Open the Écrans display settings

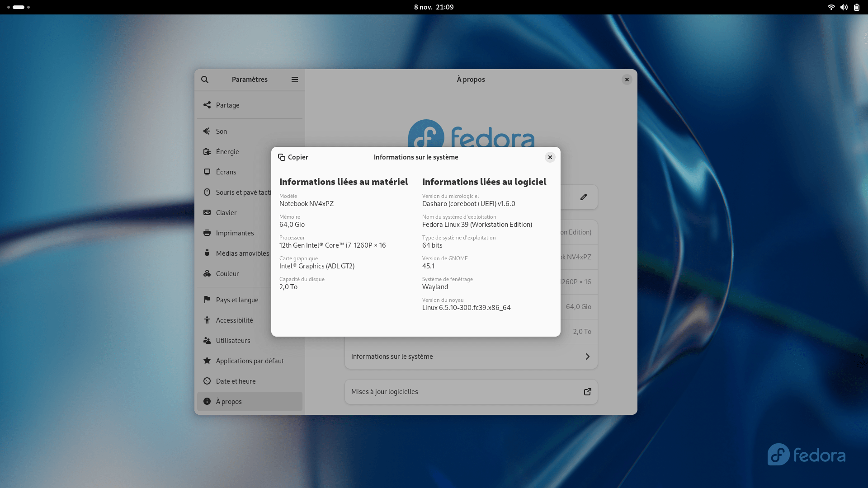tap(226, 172)
